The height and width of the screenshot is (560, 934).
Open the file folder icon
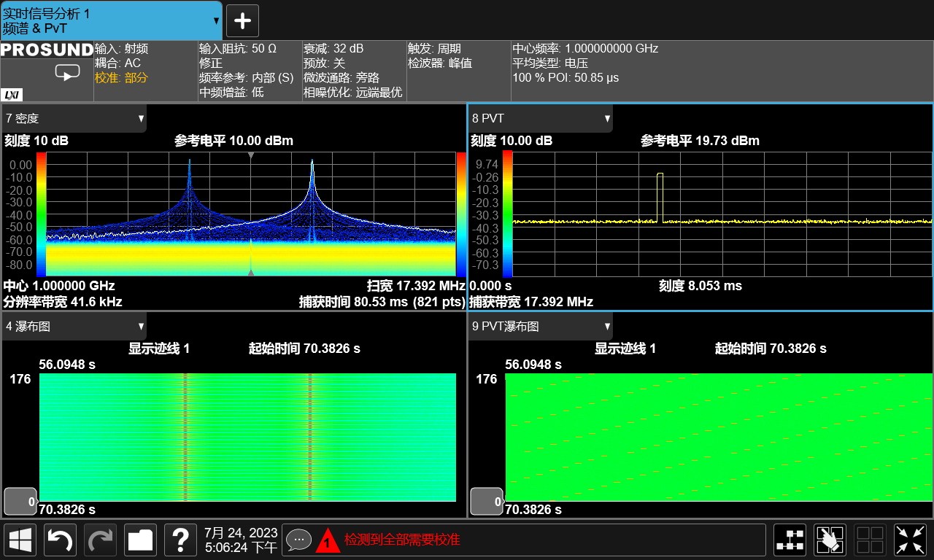pos(140,540)
